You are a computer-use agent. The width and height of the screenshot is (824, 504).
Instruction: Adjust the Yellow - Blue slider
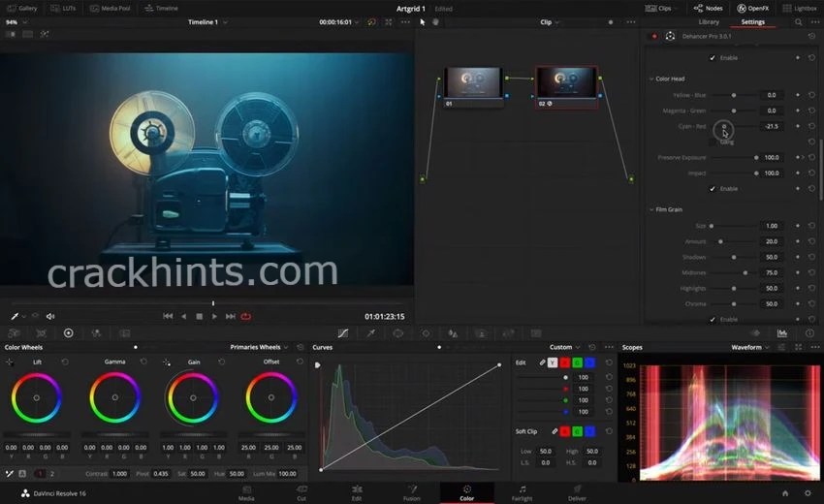point(734,95)
